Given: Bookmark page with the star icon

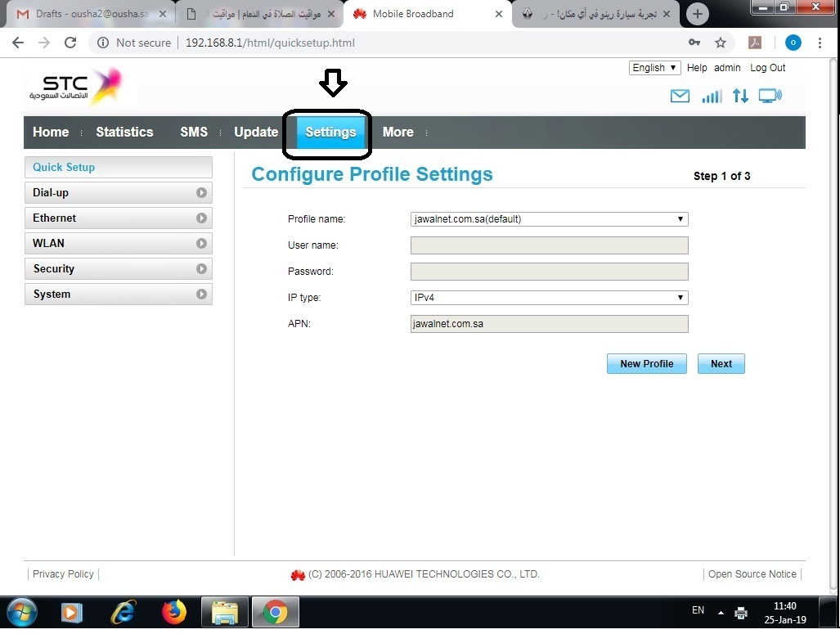Looking at the screenshot, I should pyautogui.click(x=721, y=43).
